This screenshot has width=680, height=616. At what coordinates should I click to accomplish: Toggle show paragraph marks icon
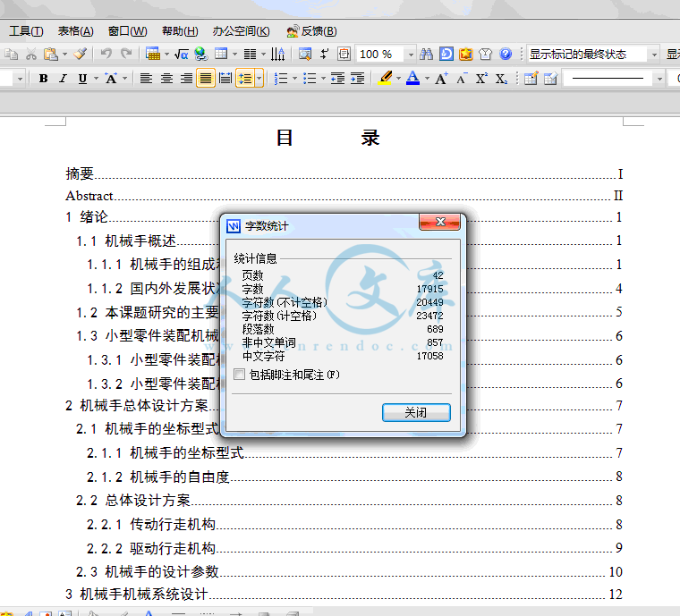point(324,55)
